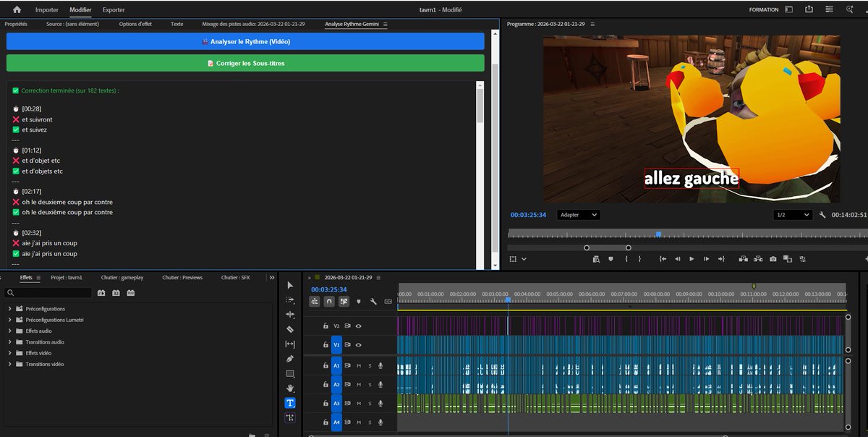Click the Accelerated effects filter icon

[101, 293]
